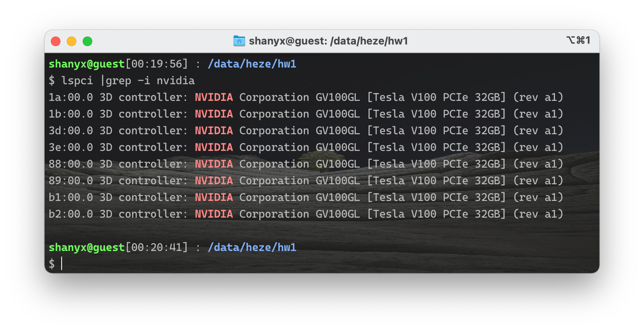Click the ⌥⌘1 shortcut indicator
Viewport: 644px width, 332px height.
point(578,41)
